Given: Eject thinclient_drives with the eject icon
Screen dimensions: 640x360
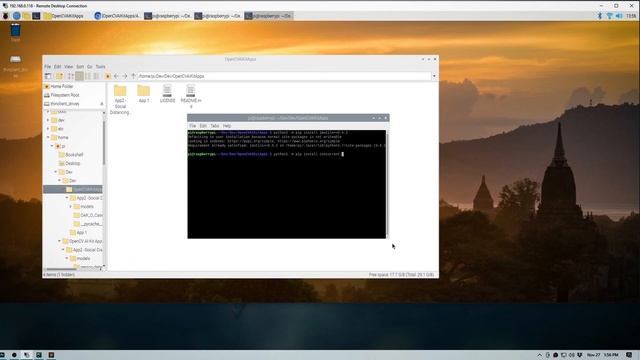Looking at the screenshot, I should pos(102,104).
